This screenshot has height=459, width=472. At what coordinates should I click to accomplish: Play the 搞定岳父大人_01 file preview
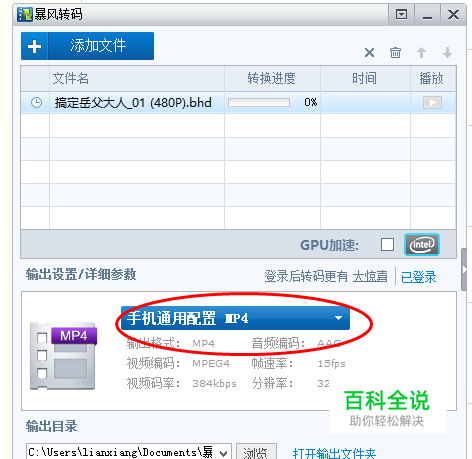click(x=432, y=102)
